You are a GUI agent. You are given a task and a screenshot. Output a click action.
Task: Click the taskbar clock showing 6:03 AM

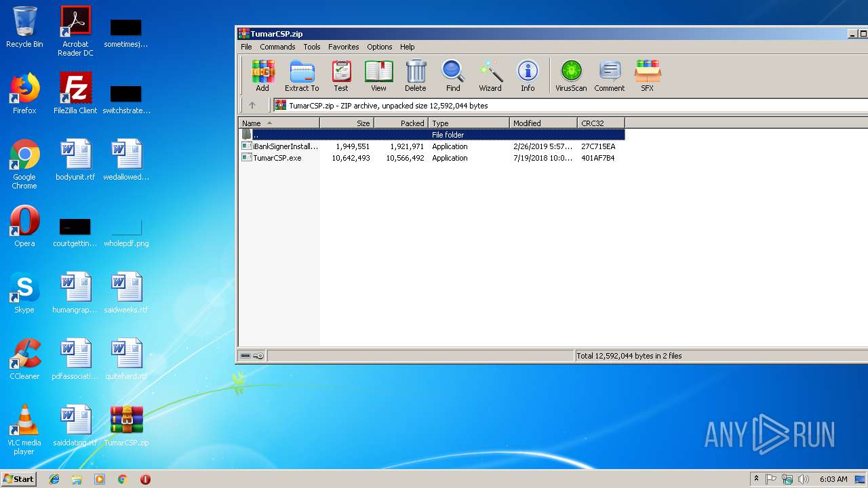pos(833,479)
